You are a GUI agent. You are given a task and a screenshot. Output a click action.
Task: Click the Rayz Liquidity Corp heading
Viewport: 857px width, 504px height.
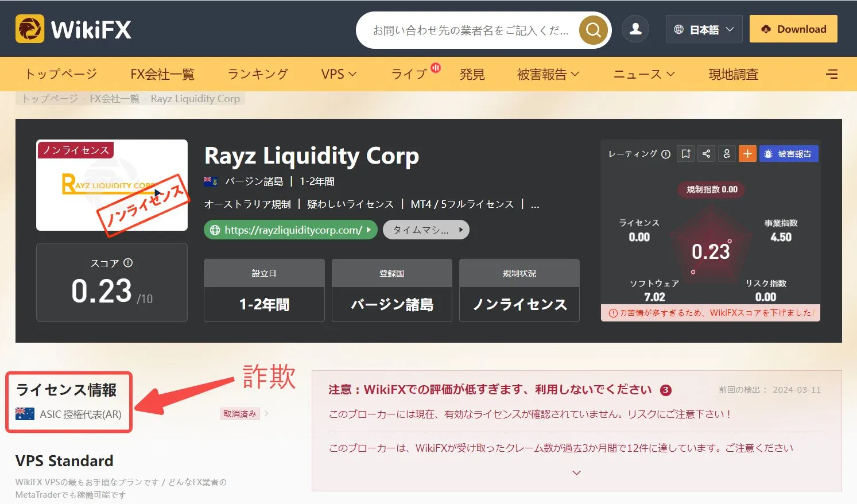(x=312, y=156)
